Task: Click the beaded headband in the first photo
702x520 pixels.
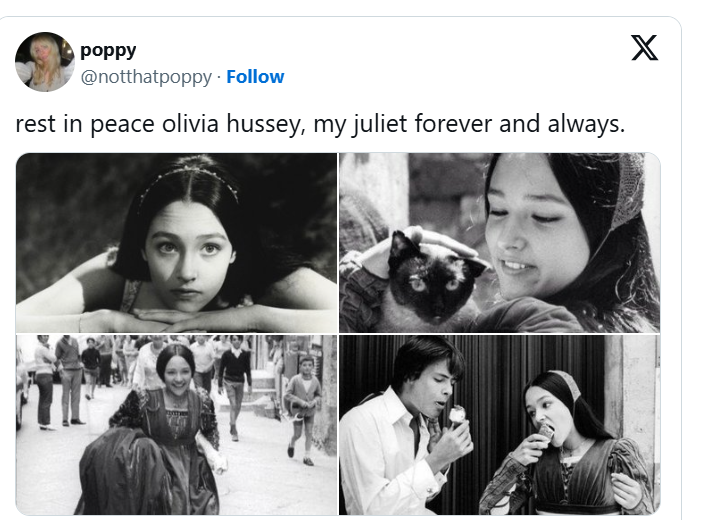Action: (x=190, y=179)
